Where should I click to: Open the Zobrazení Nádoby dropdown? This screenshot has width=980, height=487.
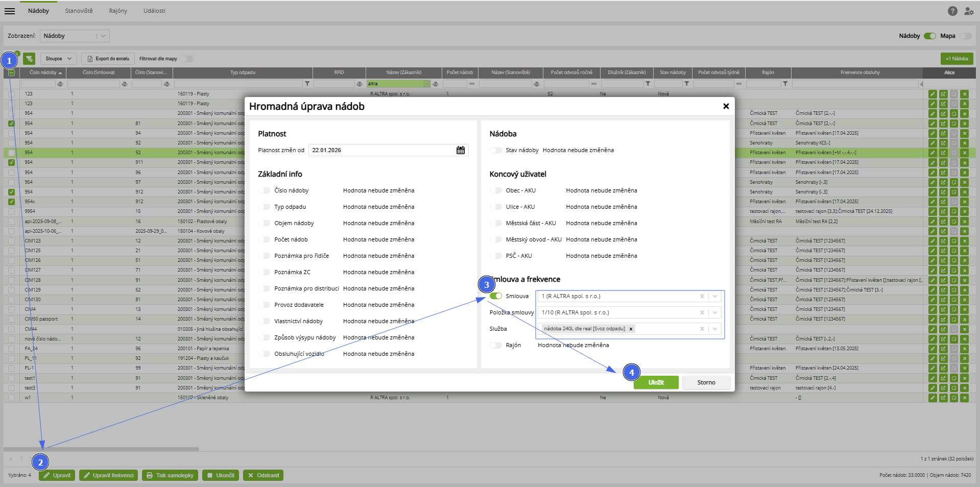click(x=103, y=36)
